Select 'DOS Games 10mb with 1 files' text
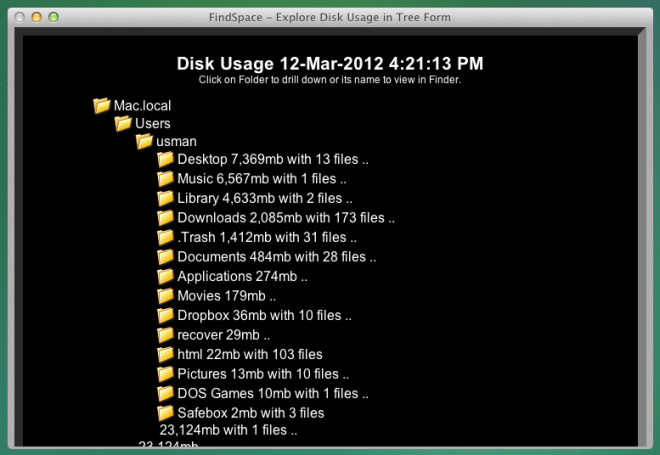 coord(273,393)
